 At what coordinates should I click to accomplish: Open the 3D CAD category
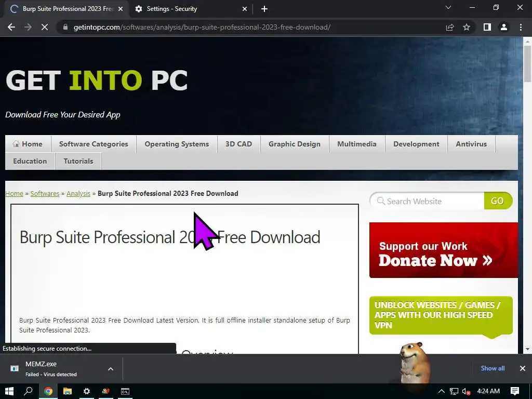(239, 144)
